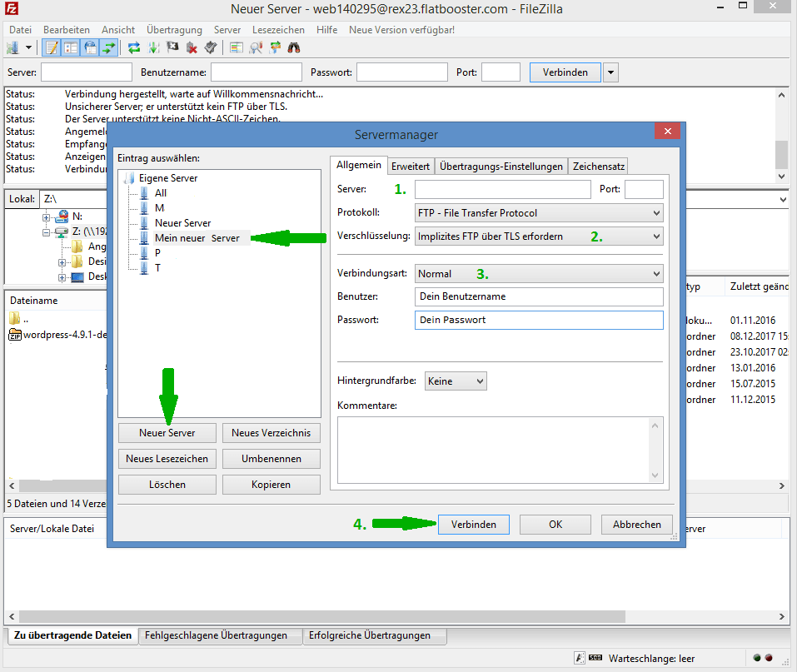This screenshot has height=672, width=797.
Task: Expand the N: drive tree node
Action: click(47, 217)
